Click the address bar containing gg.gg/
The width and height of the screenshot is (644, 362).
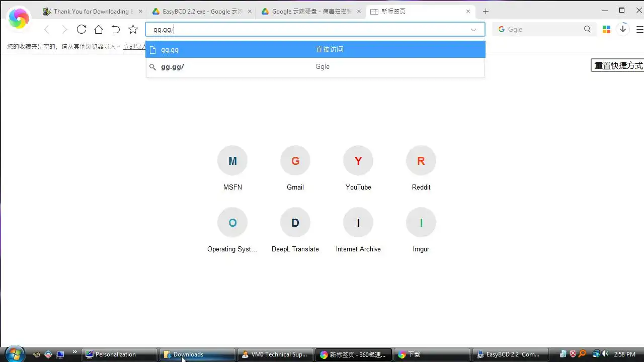point(315,29)
